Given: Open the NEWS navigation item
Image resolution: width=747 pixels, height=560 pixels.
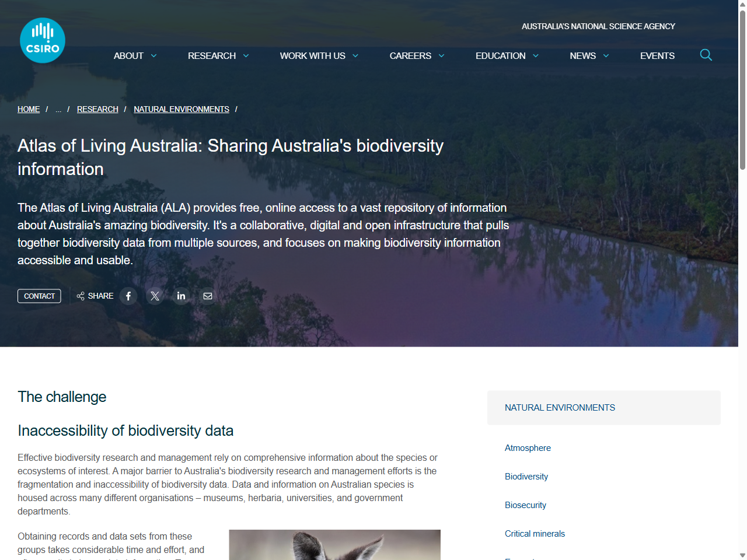Looking at the screenshot, I should (583, 56).
